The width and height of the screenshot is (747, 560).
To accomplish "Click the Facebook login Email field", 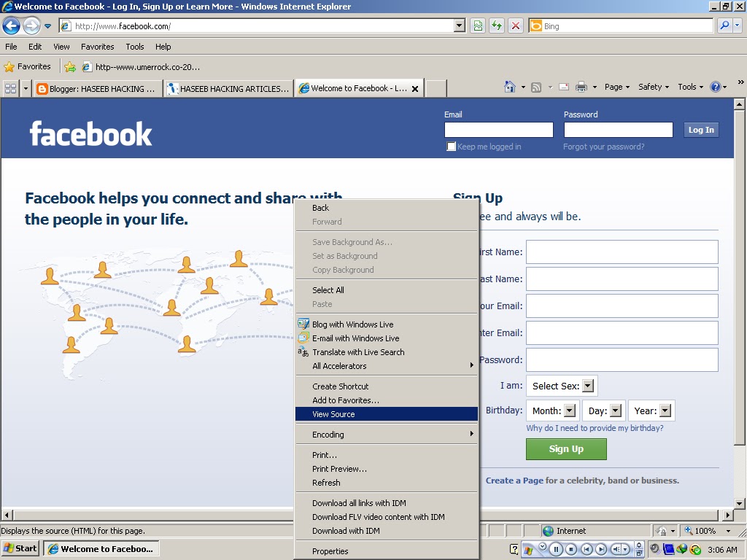I will click(x=499, y=130).
